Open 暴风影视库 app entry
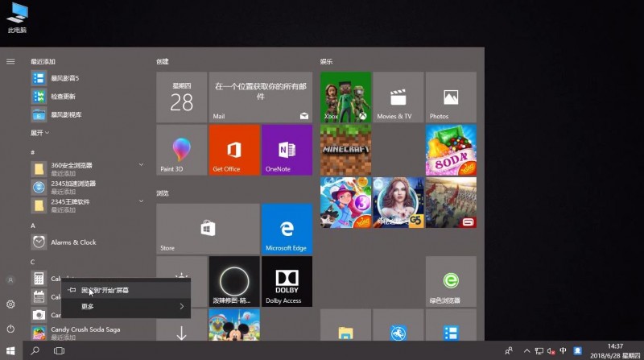Screen dimensions: 644x360 89,114
